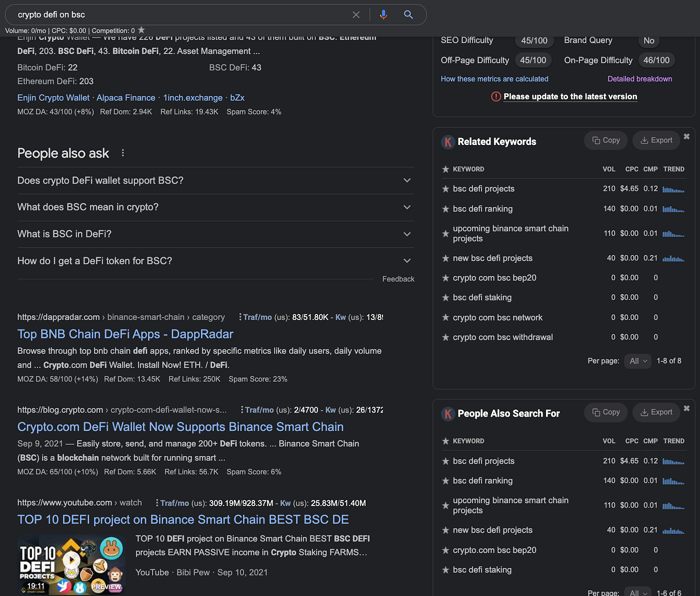Export the People Also Search For list
Image resolution: width=700 pixels, height=596 pixels.
pos(656,412)
